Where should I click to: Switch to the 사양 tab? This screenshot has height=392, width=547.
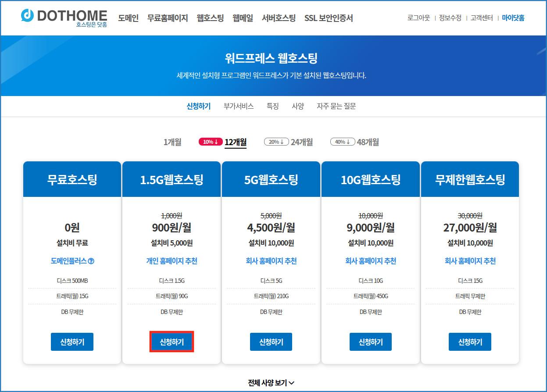pos(298,106)
